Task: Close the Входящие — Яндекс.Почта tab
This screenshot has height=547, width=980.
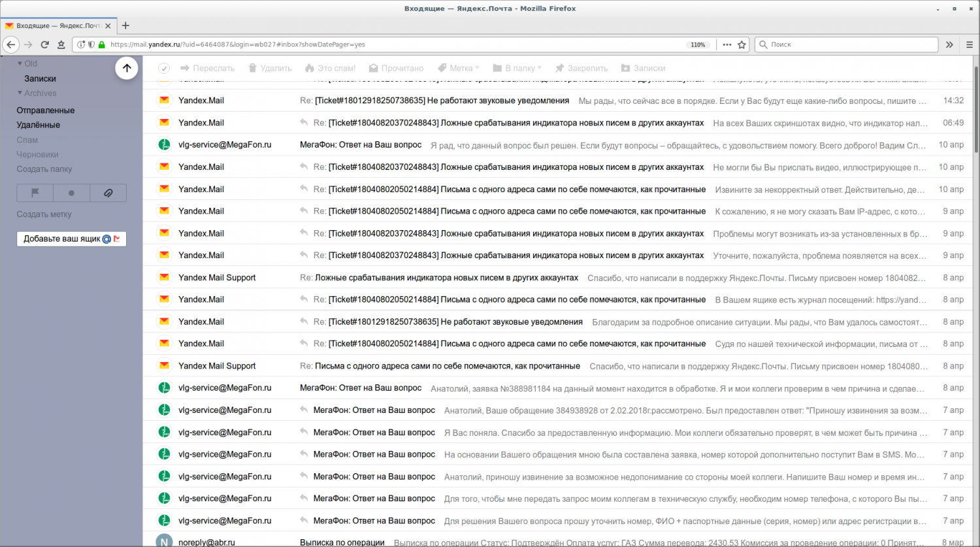Action: point(108,25)
